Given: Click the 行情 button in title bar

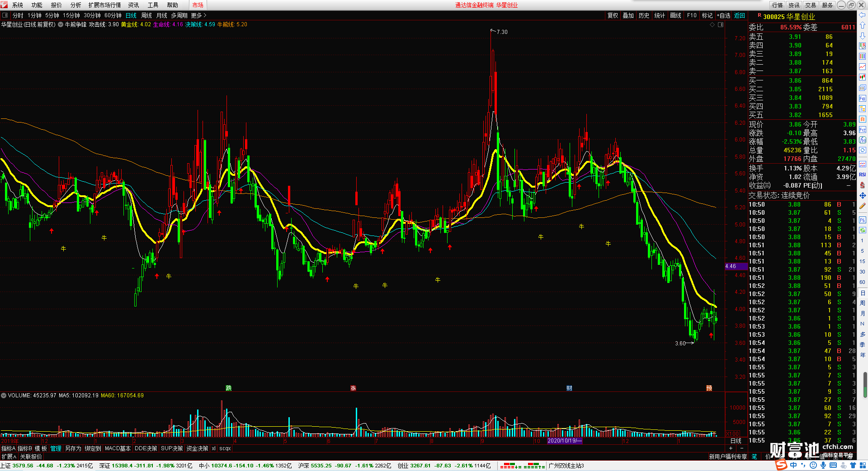Looking at the screenshot, I should pyautogui.click(x=778, y=5).
